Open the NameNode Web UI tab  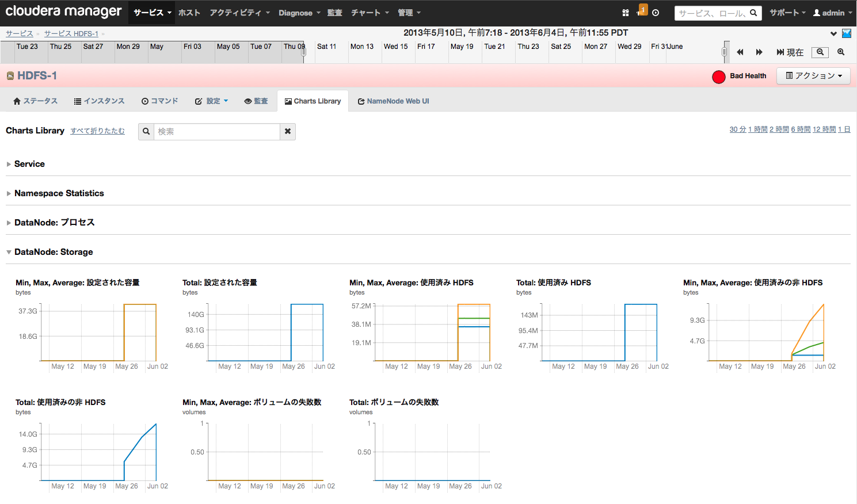[x=393, y=101]
